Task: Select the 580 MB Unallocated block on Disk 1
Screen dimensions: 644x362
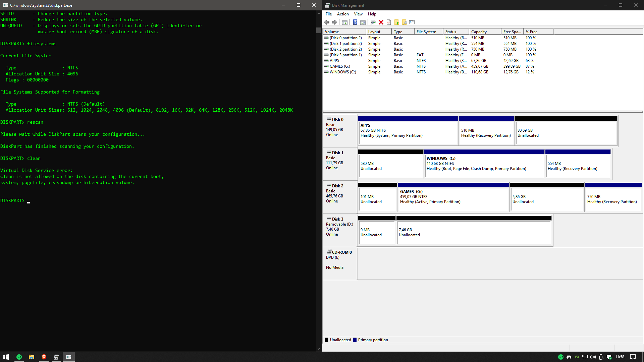Action: pos(391,164)
